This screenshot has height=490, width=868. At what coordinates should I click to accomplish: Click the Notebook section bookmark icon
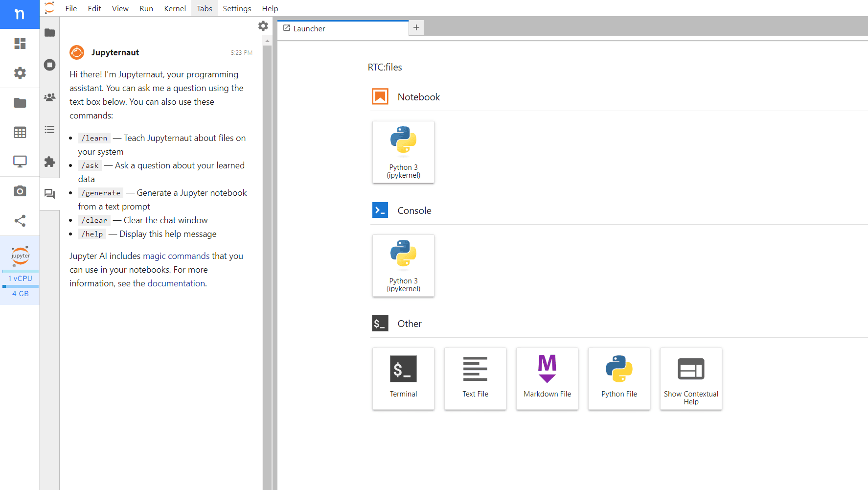tap(380, 96)
